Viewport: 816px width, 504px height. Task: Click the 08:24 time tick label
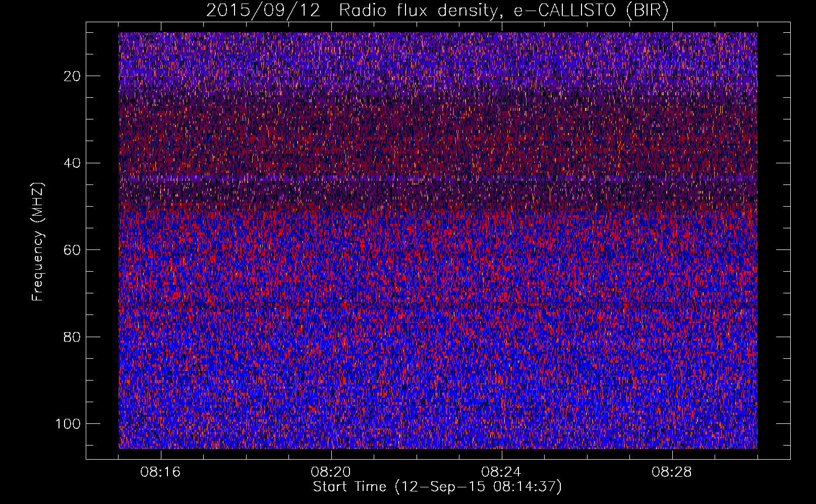click(502, 472)
